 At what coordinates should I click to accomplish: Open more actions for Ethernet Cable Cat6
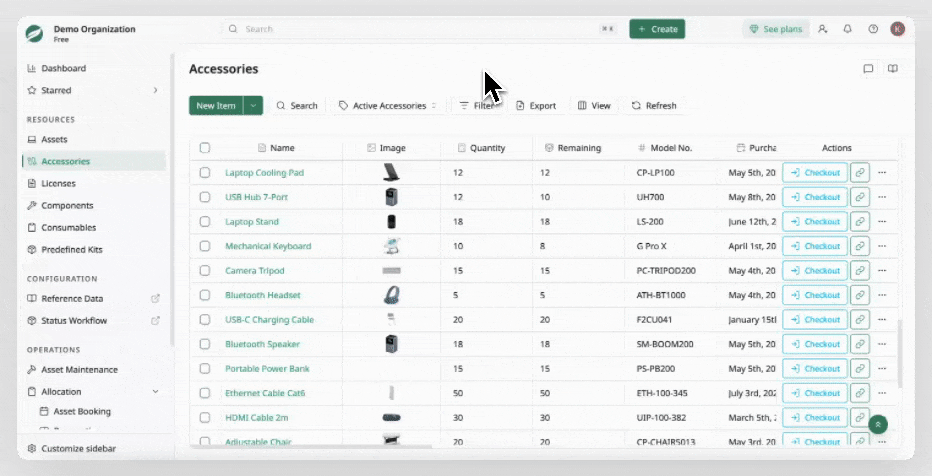coord(882,393)
